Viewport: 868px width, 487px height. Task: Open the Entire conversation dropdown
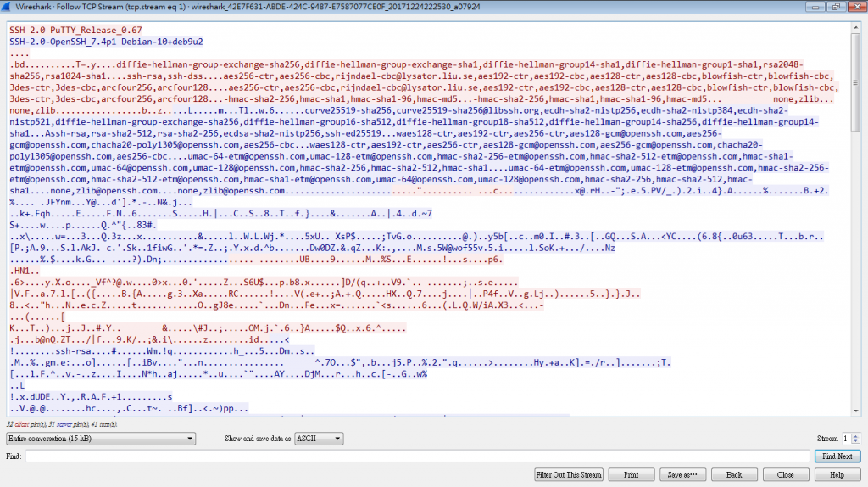[101, 439]
